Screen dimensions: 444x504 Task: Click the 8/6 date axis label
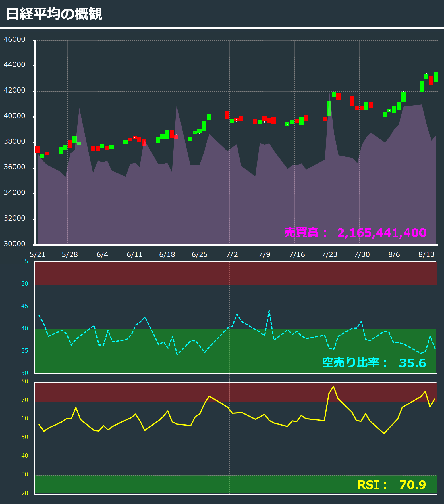pyautogui.click(x=394, y=254)
